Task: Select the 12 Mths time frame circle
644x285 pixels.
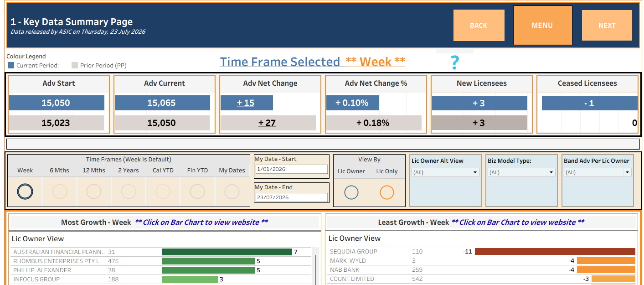Action: 94,192
